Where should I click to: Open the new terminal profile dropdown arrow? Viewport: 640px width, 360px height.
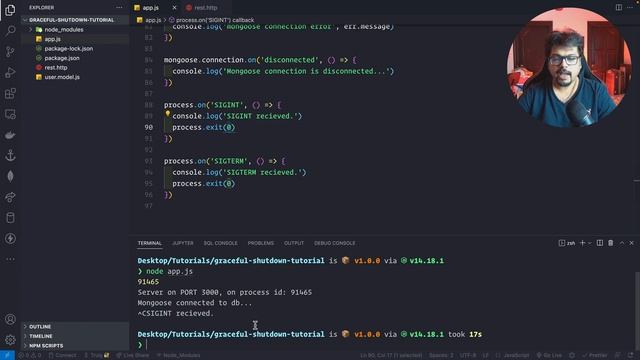(x=589, y=243)
